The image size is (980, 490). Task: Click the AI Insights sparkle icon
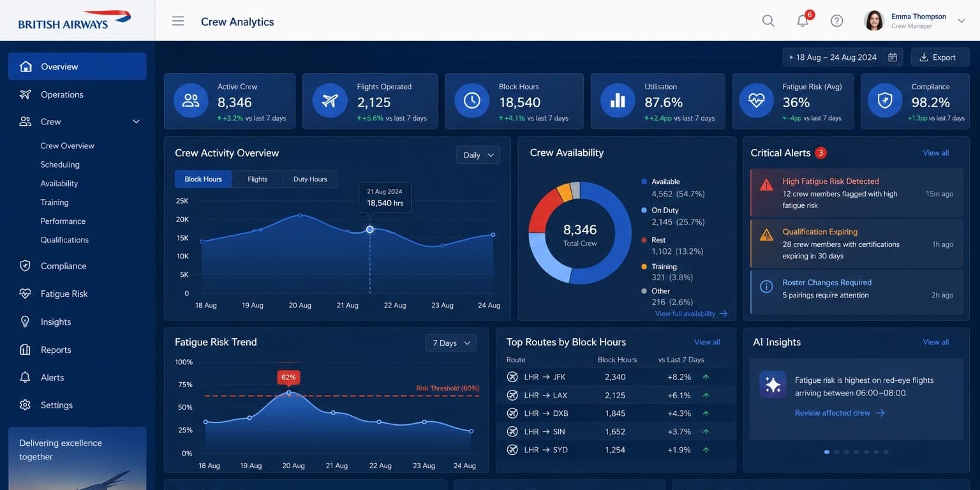(x=773, y=385)
